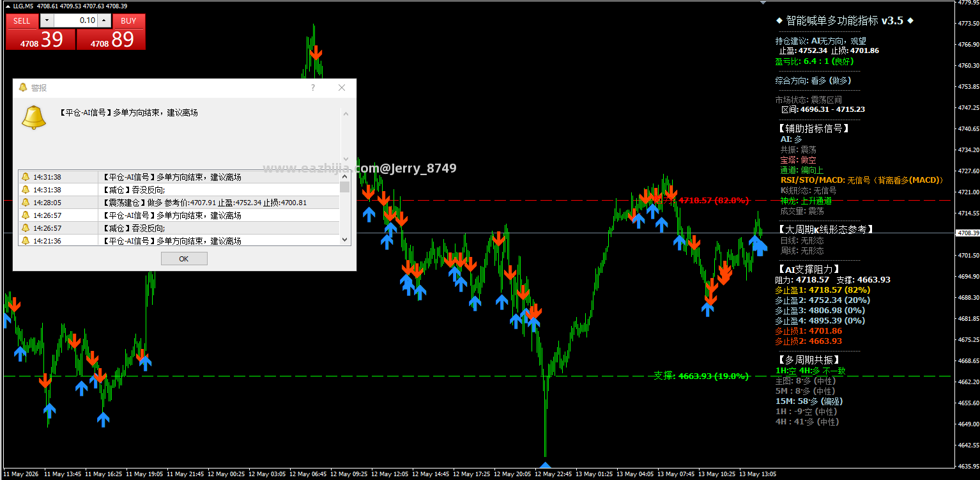
Task: Select alert row 14:26:57 平仓-AI信号
Action: (180, 215)
